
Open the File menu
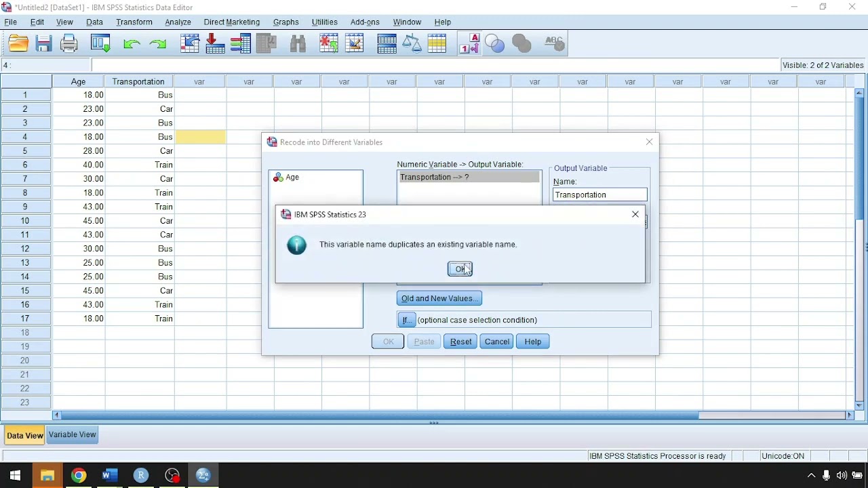point(11,22)
